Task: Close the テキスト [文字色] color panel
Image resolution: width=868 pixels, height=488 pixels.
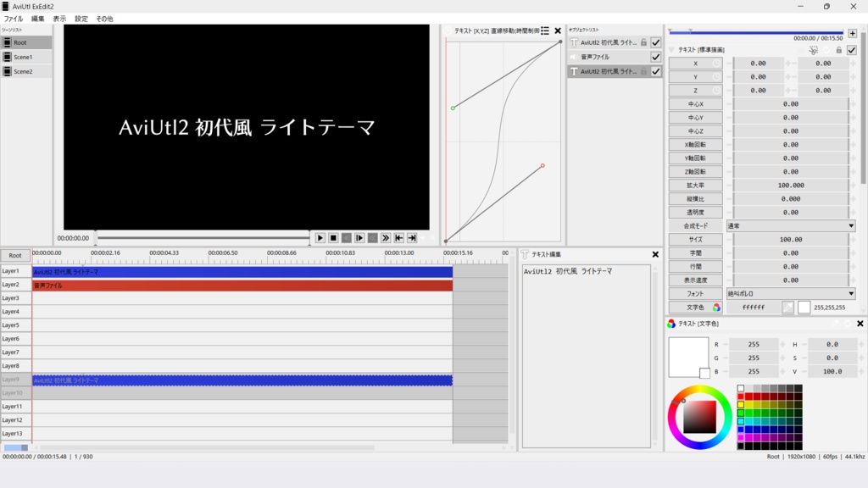Action: click(x=860, y=324)
